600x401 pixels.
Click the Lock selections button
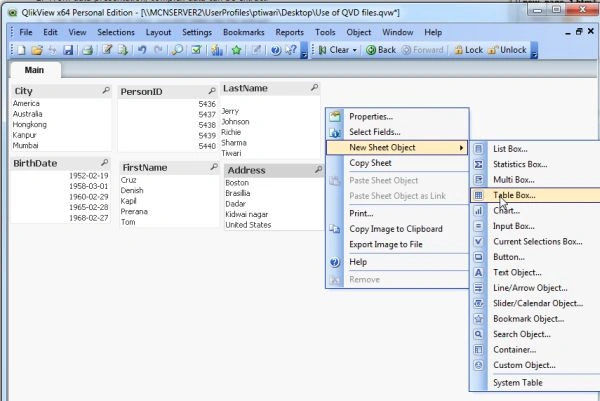pyautogui.click(x=468, y=50)
